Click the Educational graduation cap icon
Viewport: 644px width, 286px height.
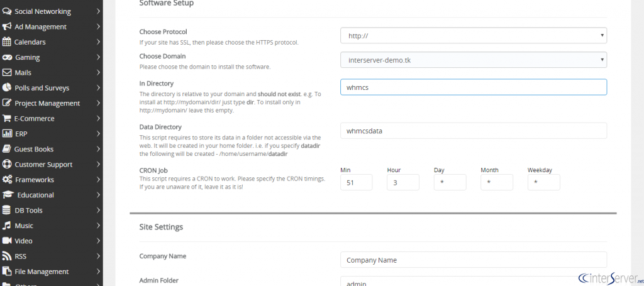8,195
